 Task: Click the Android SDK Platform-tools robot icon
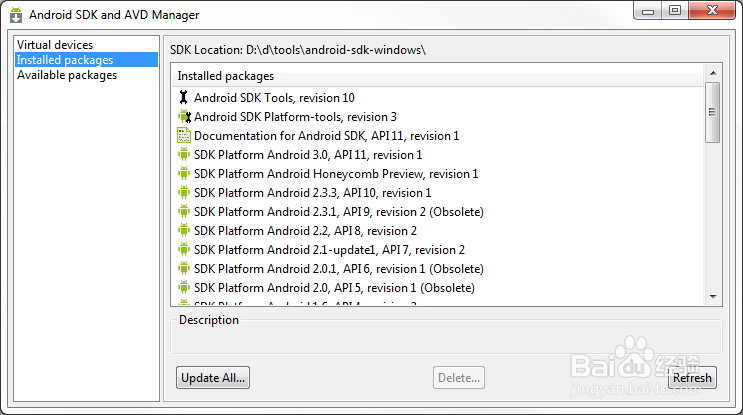click(184, 117)
